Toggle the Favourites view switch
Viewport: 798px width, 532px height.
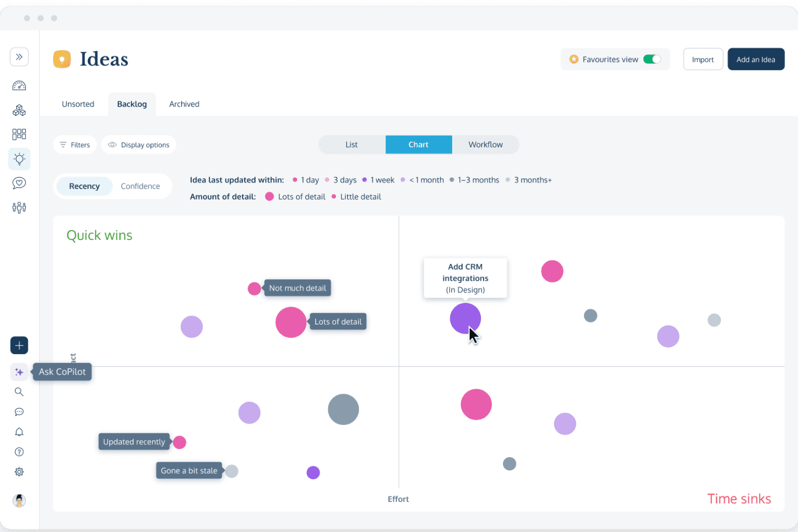(x=652, y=59)
